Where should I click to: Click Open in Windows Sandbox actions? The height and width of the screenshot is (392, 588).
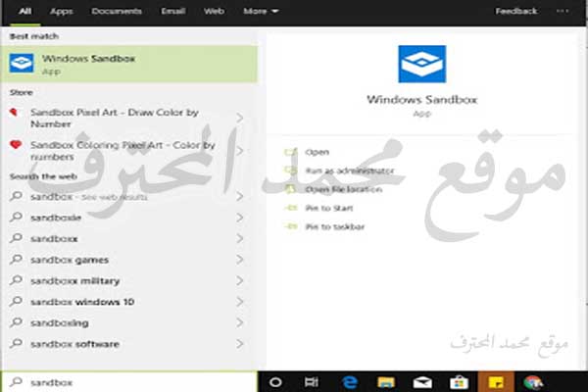point(318,152)
